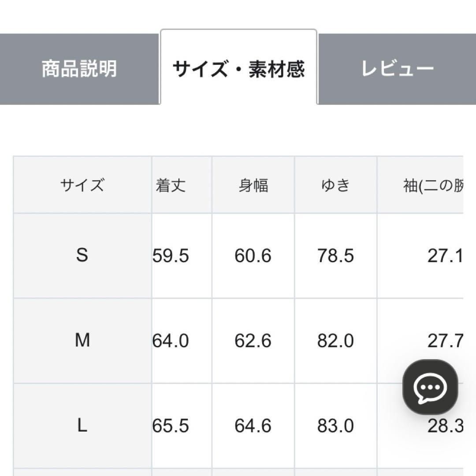This screenshot has width=476, height=476.
Task: Select the L size row label
Action: pyautogui.click(x=82, y=426)
